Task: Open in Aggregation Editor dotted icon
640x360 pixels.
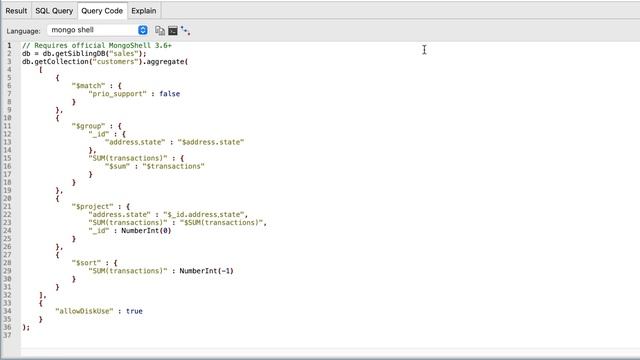Action: (x=185, y=31)
